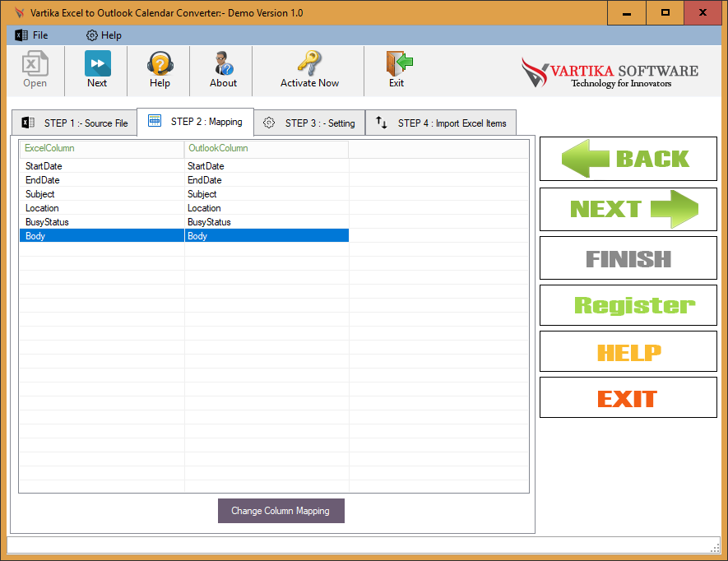This screenshot has width=728, height=561.
Task: Click the OutlookColumn header
Action: click(x=267, y=149)
